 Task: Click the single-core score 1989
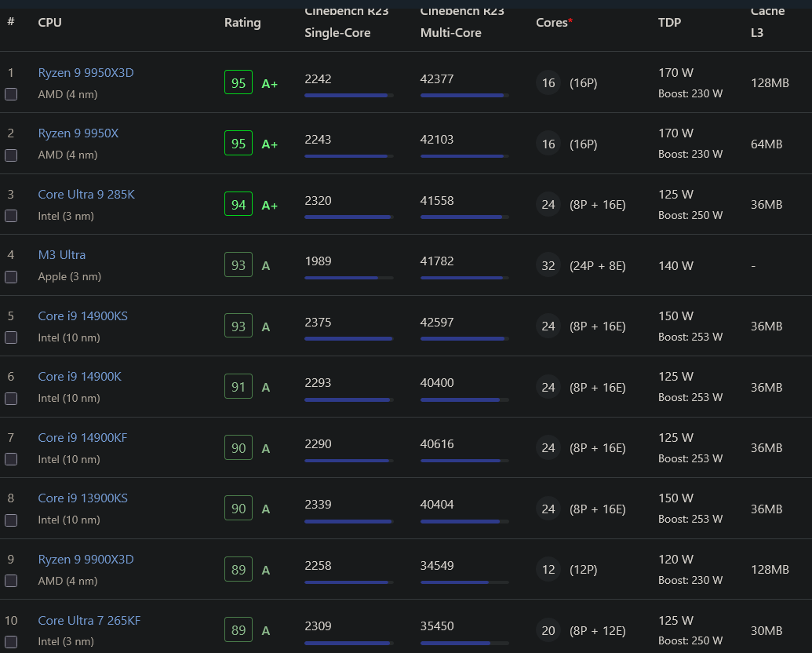tap(318, 261)
